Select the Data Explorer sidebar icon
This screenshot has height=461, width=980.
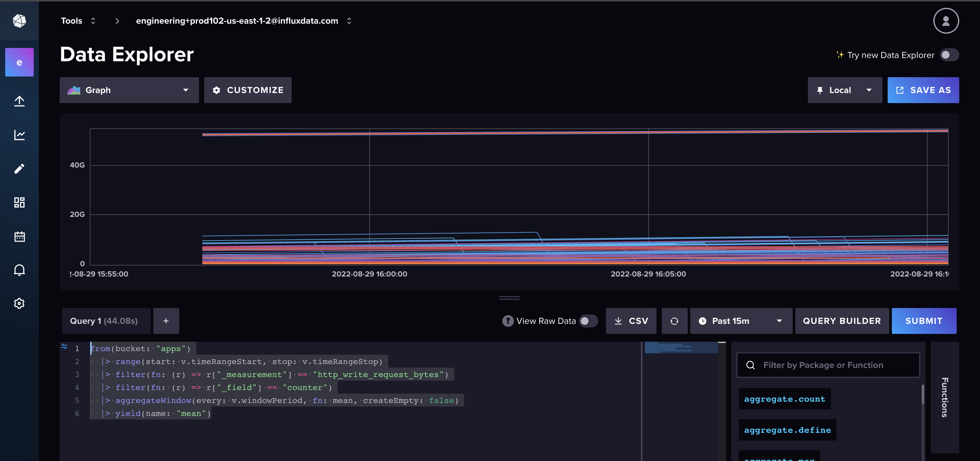pos(19,135)
